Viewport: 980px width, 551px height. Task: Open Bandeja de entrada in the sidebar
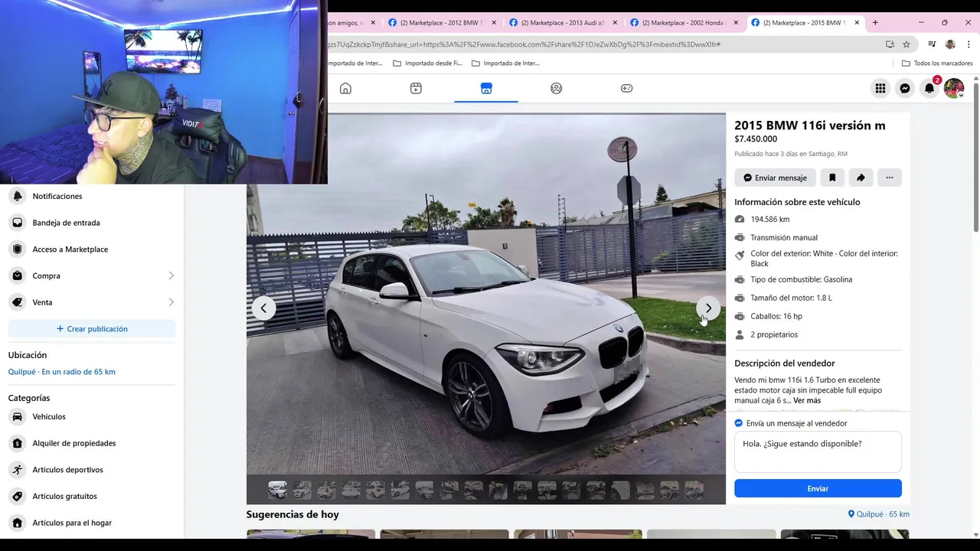coord(92,223)
